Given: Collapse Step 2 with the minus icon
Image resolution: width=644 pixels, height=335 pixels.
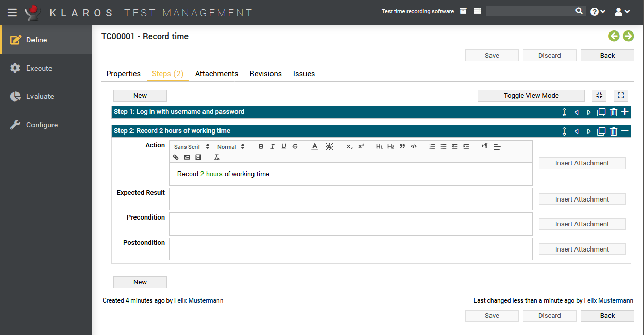Looking at the screenshot, I should point(625,131).
